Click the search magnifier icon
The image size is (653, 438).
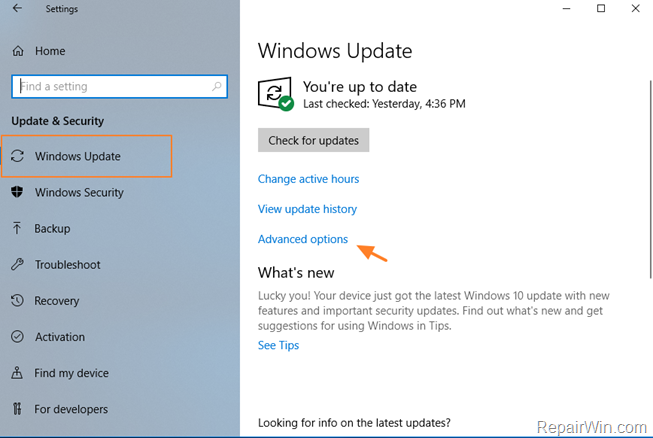click(x=217, y=86)
